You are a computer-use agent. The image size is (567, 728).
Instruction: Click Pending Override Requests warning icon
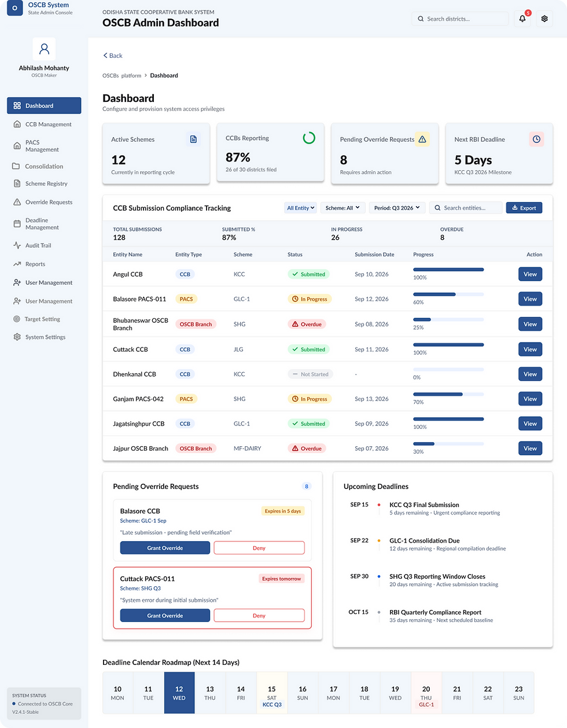click(422, 139)
